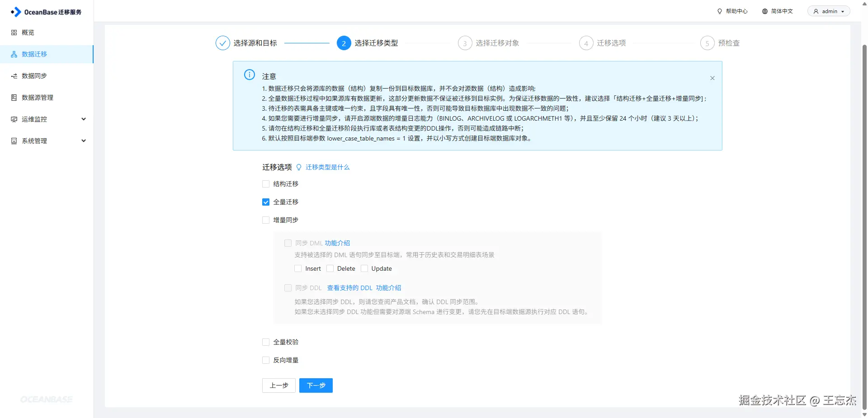The height and width of the screenshot is (418, 868).
Task: Select 数据迁移 in the sidebar
Action: (x=47, y=54)
